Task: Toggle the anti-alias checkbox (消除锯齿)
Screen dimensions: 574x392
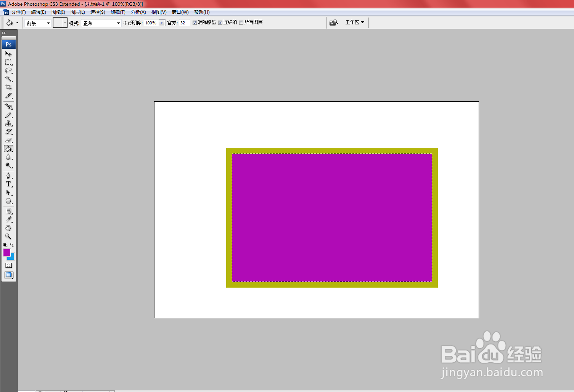Action: (x=195, y=22)
